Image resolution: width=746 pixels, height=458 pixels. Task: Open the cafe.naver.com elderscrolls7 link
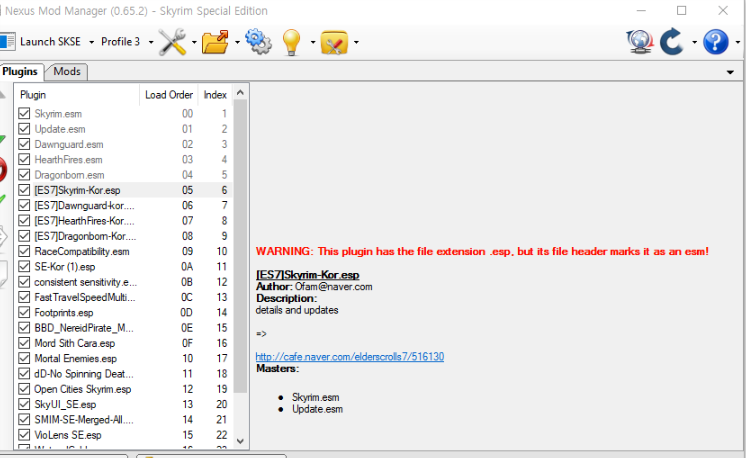point(349,356)
